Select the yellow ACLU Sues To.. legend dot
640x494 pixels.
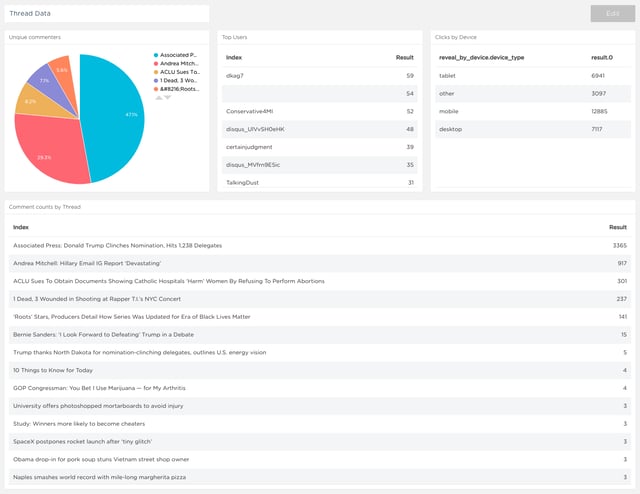(x=156, y=72)
